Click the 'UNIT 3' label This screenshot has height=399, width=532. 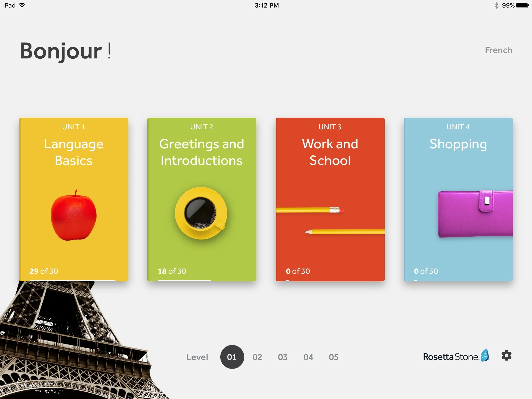(x=330, y=127)
